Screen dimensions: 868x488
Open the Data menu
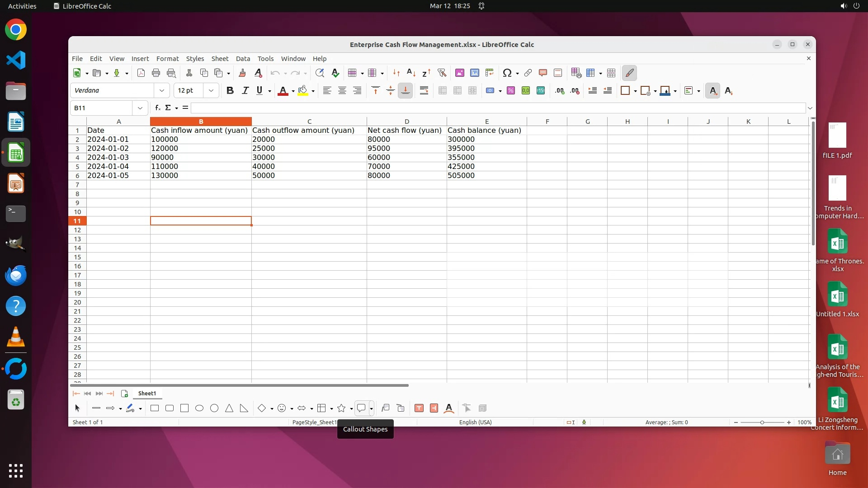click(x=243, y=59)
